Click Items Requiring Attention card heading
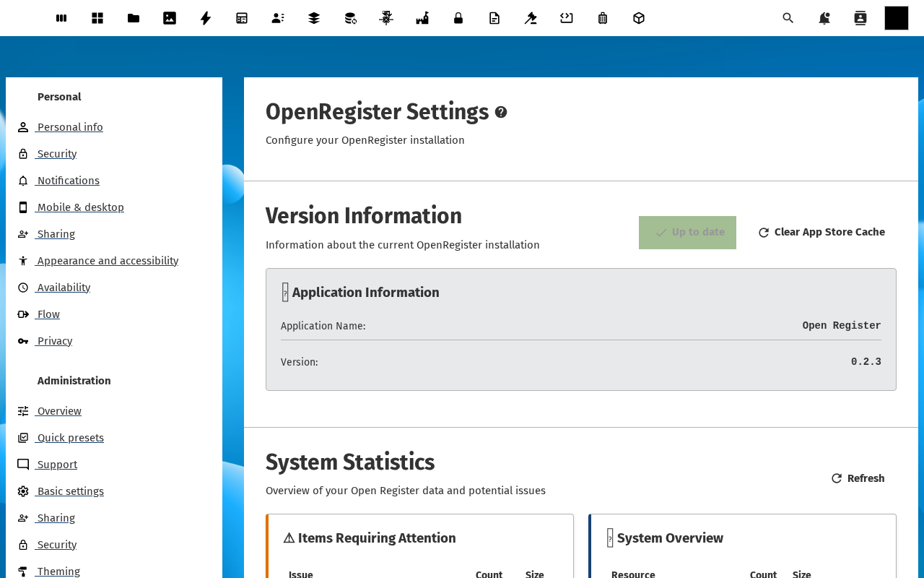Image resolution: width=924 pixels, height=578 pixels. click(x=370, y=538)
